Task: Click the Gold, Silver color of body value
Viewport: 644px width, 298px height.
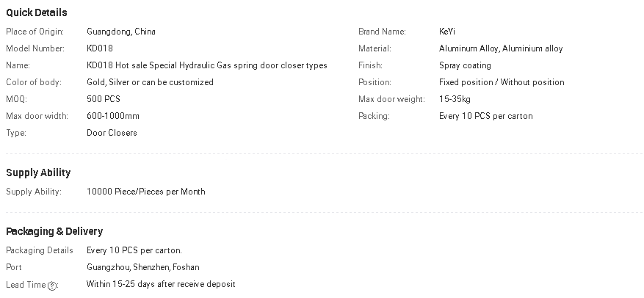Action: pos(150,82)
